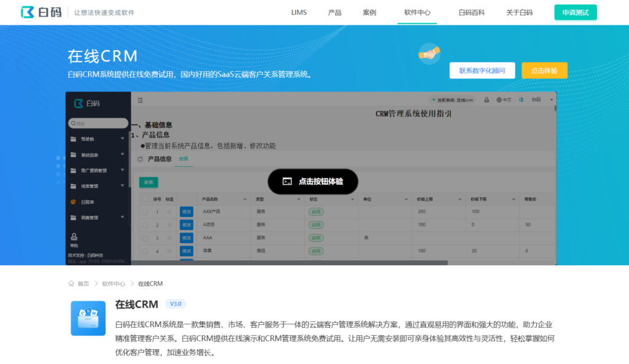
Task: Click the 日报表 pie chart icon
Action: click(74, 201)
